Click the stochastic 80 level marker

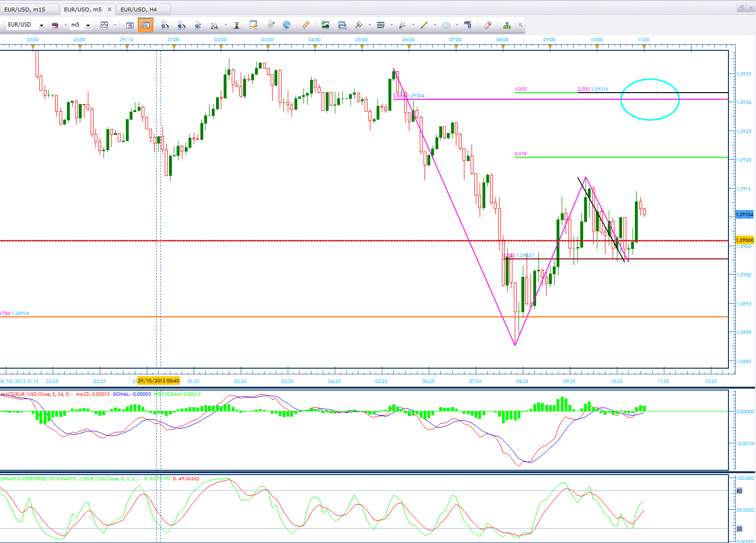point(739,491)
